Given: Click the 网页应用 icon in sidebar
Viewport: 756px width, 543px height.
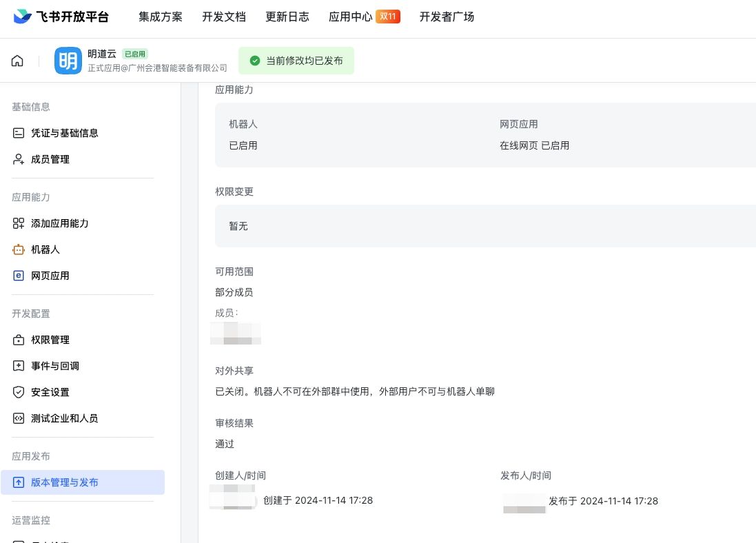Looking at the screenshot, I should (x=19, y=276).
